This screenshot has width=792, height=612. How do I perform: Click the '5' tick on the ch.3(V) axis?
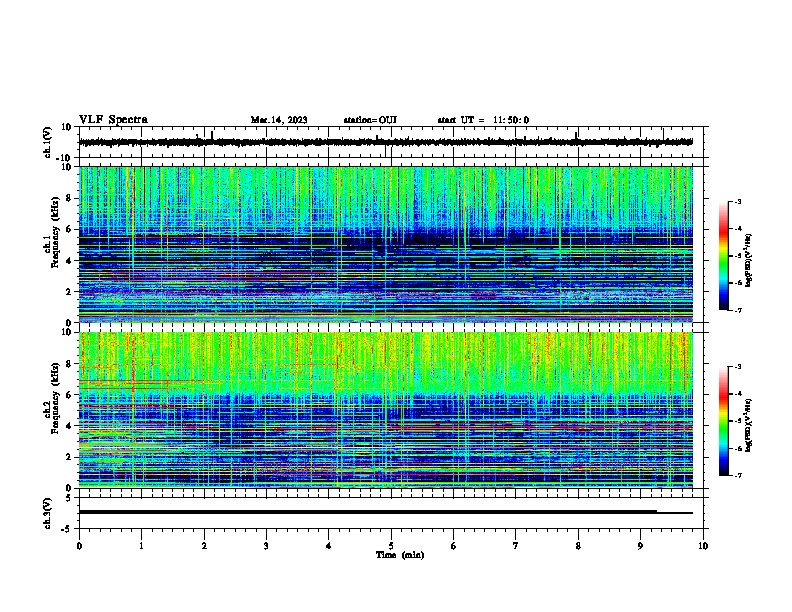click(x=70, y=498)
